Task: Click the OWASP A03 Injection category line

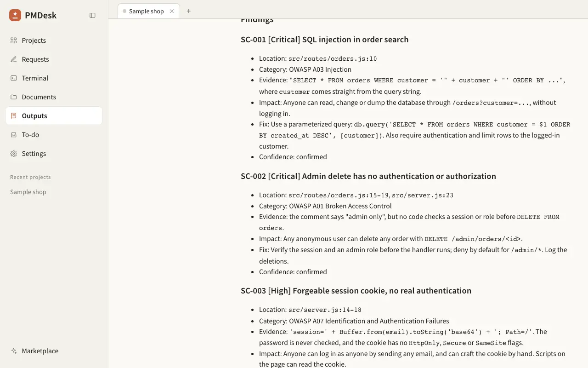Action: (x=305, y=69)
